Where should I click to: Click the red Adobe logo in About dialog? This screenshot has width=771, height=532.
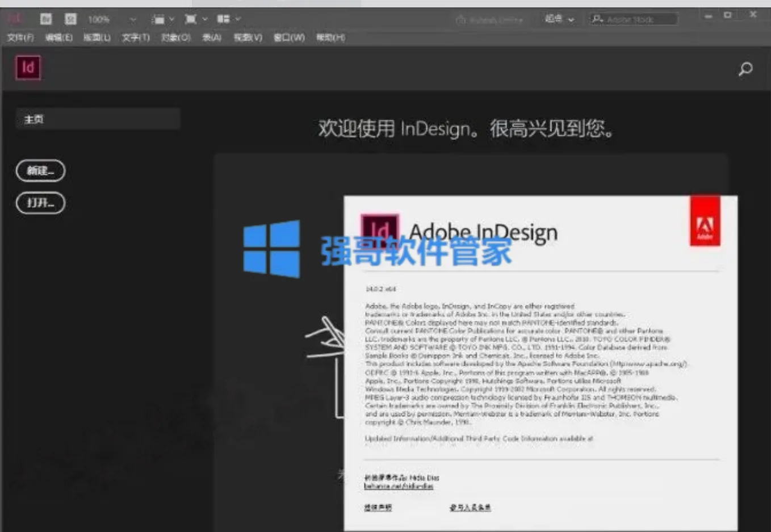coord(705,221)
